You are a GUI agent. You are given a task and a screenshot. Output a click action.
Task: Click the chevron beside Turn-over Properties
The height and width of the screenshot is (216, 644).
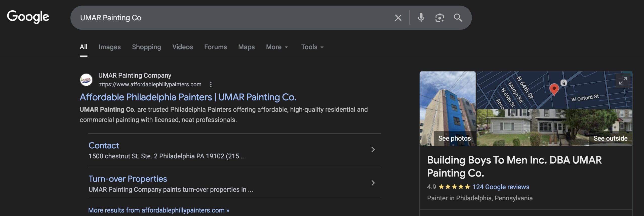373,183
